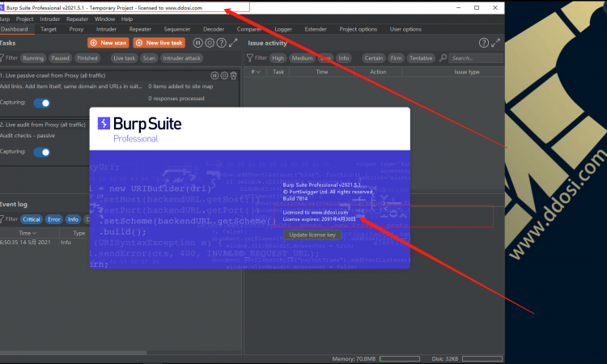607x364 pixels.
Task: Switch to the Extender tab
Action: point(316,29)
